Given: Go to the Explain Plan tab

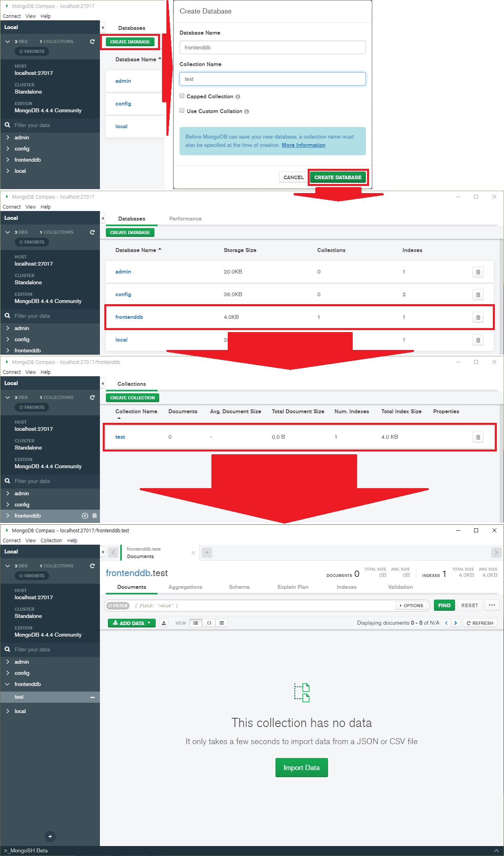Looking at the screenshot, I should pos(293,587).
